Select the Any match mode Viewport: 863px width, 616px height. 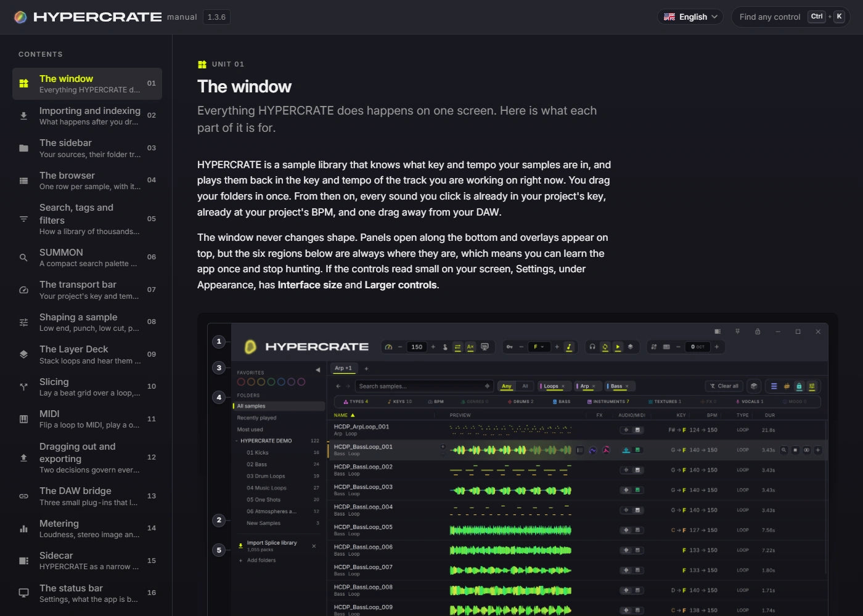click(x=507, y=386)
